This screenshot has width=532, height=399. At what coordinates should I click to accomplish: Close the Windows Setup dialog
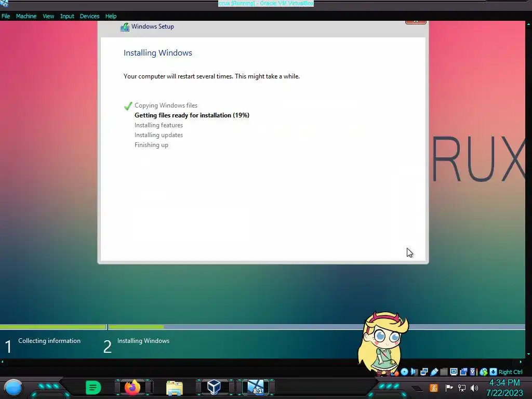point(416,22)
